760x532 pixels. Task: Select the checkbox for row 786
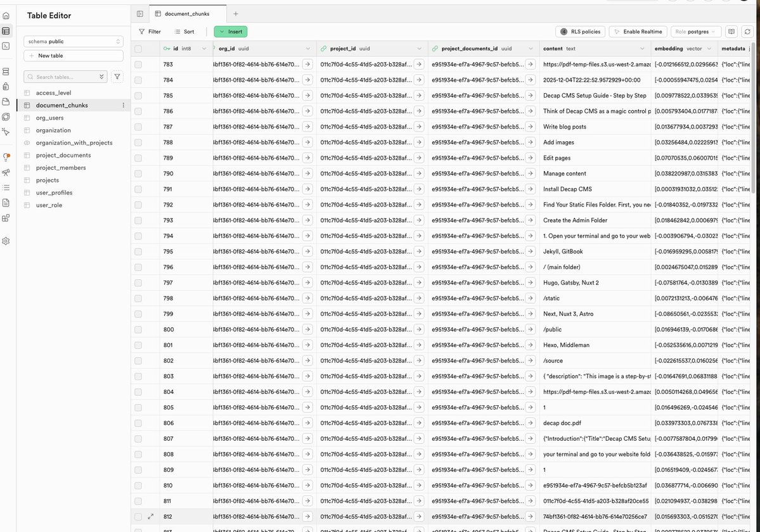(x=138, y=111)
